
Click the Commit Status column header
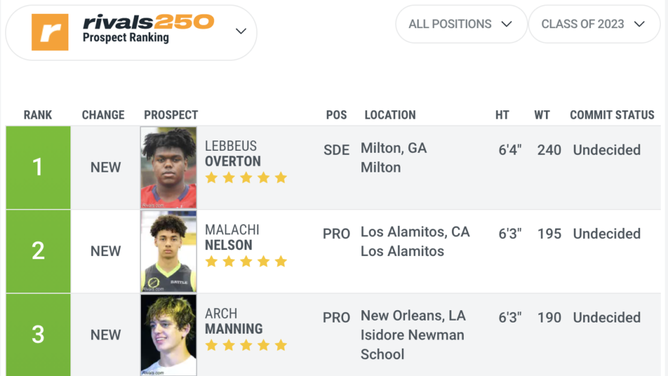coord(612,115)
